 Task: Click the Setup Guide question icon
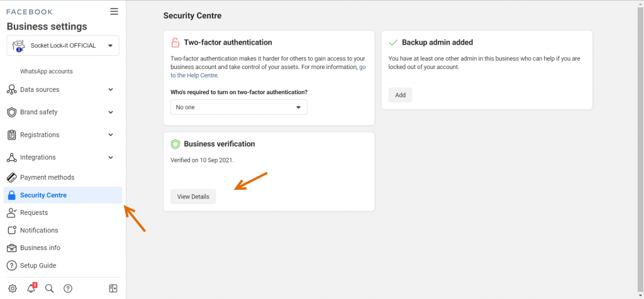pos(12,265)
